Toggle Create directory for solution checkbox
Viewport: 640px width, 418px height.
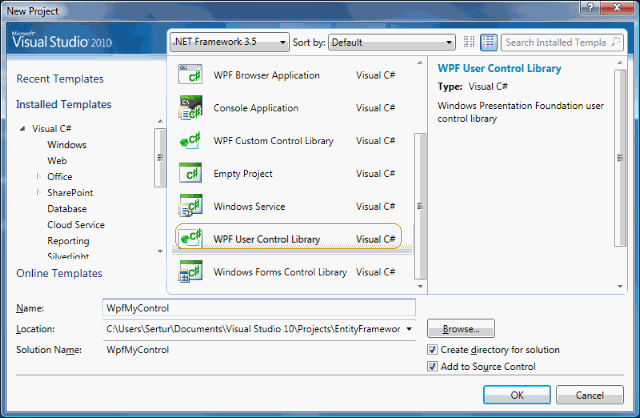point(432,350)
